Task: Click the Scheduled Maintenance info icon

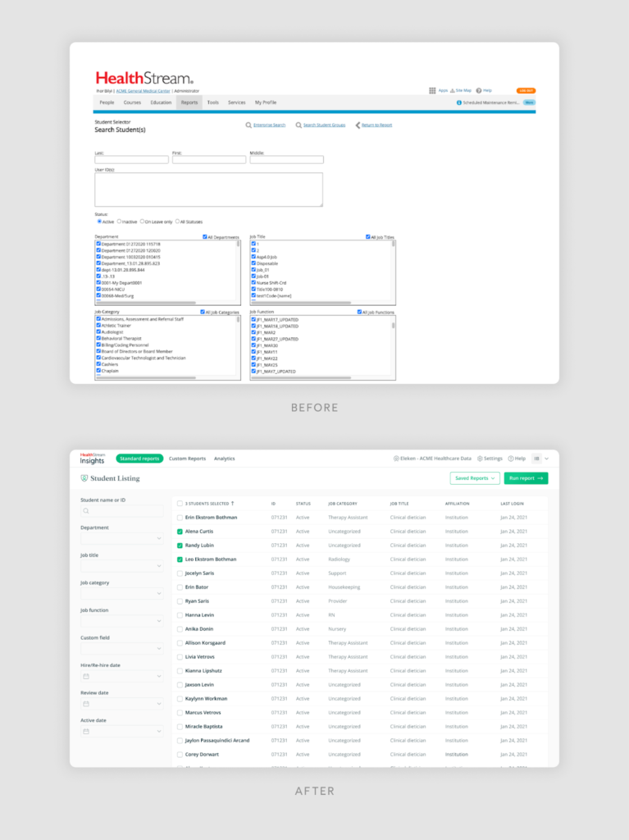Action: coord(458,103)
